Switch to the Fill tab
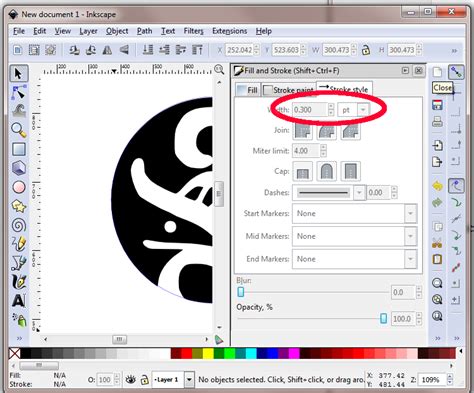 (x=247, y=90)
